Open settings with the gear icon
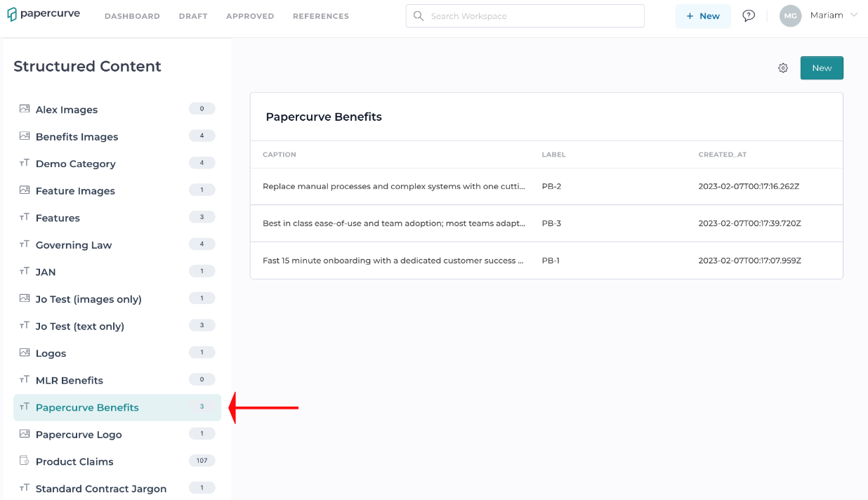 point(783,67)
